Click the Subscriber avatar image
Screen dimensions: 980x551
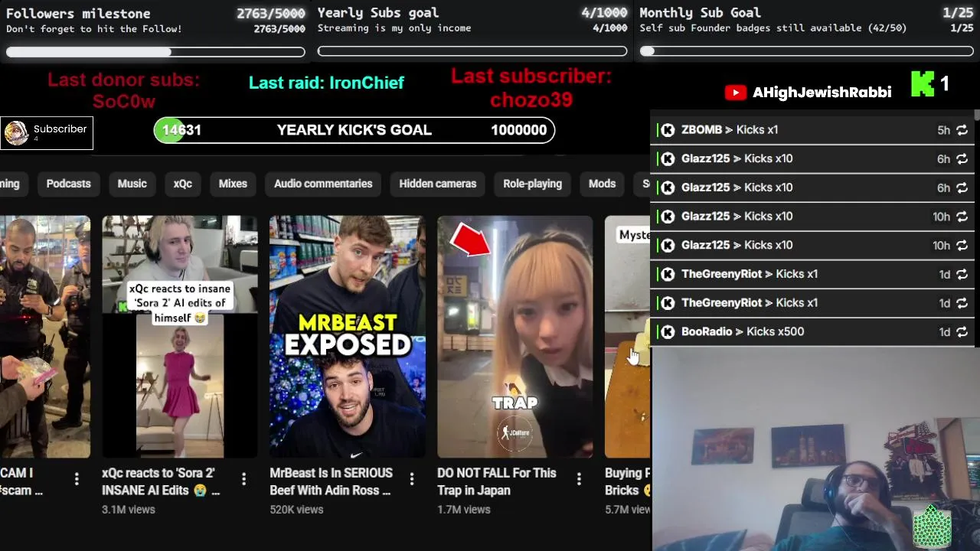(16, 133)
